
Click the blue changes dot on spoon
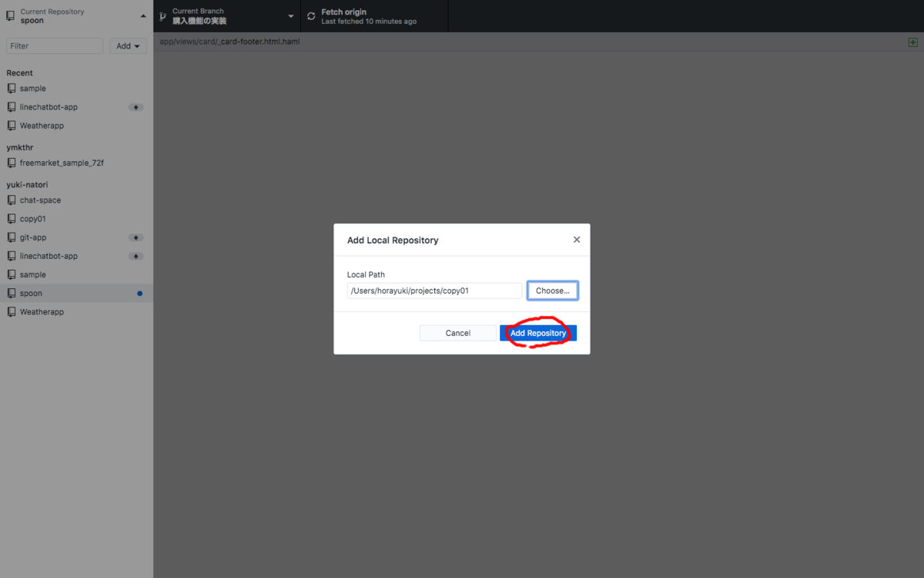[139, 294]
